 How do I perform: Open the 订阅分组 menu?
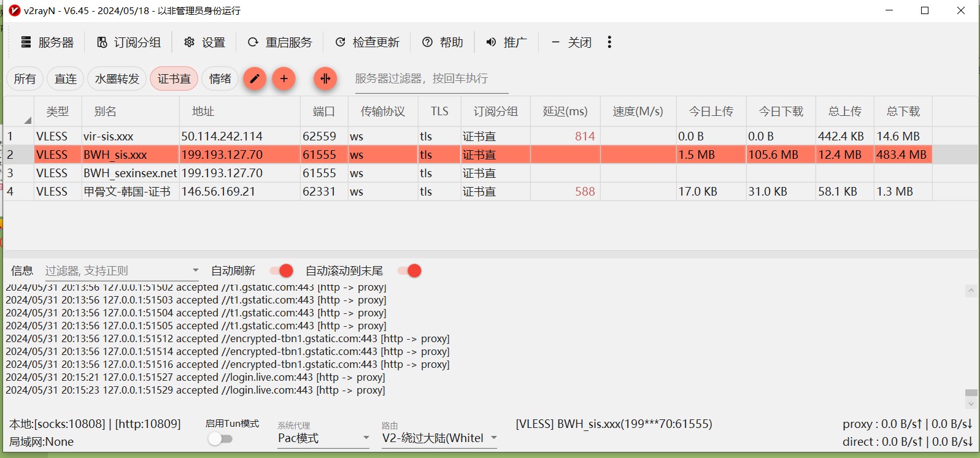click(129, 42)
